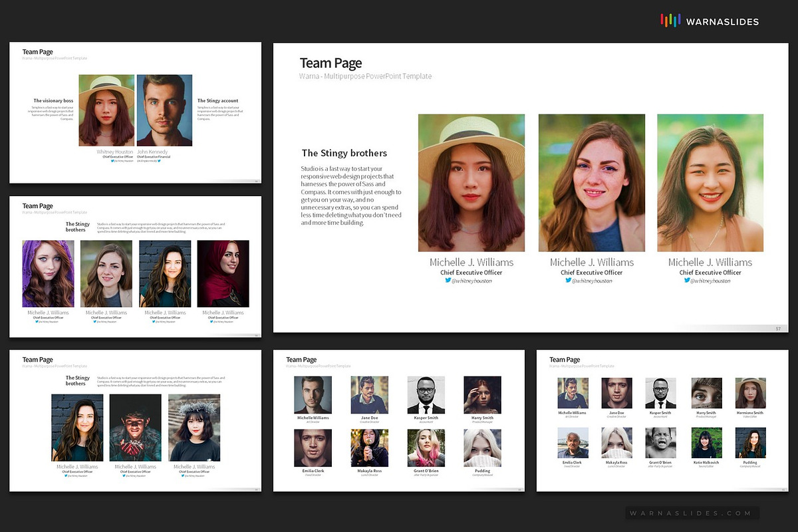Click the large slide's Team Page title
Image resolution: width=798 pixels, height=532 pixels.
331,63
